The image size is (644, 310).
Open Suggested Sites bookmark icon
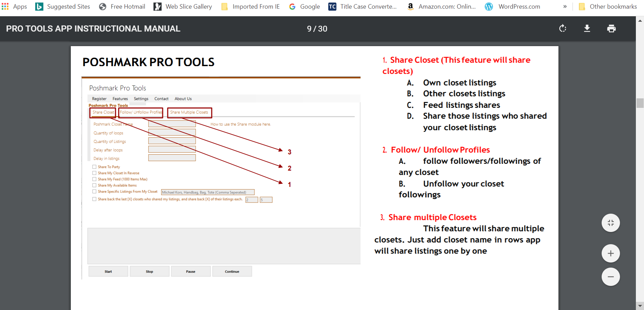[x=39, y=6]
